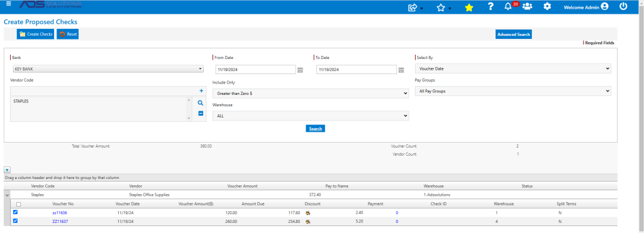Screen dimensions: 644x233
Task: Uncheck voucher zz11636 checkbox
Action: tap(16, 212)
